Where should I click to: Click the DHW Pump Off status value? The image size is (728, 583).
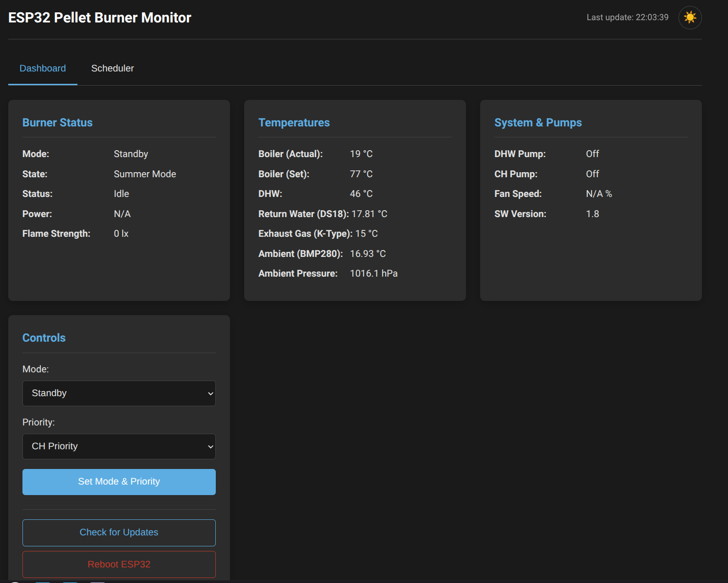point(592,154)
